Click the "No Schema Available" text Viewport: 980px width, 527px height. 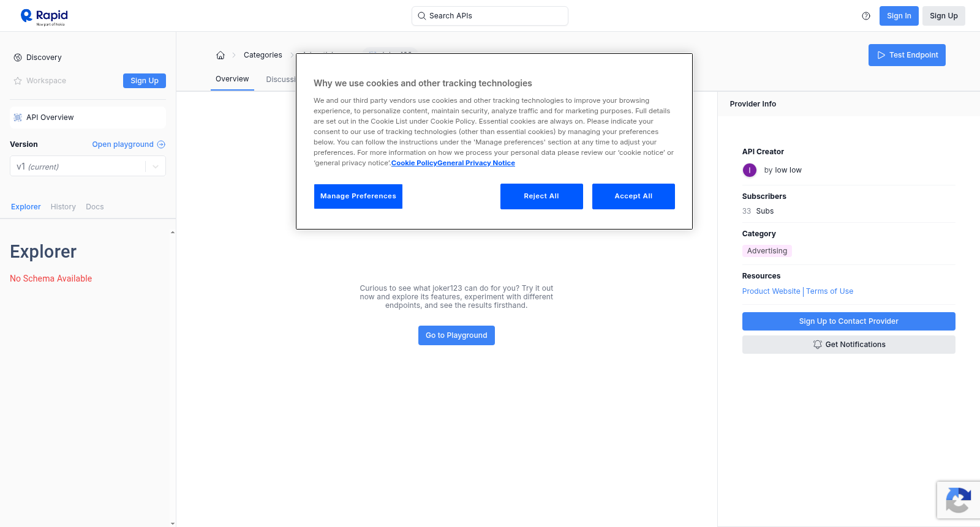pyautogui.click(x=51, y=278)
